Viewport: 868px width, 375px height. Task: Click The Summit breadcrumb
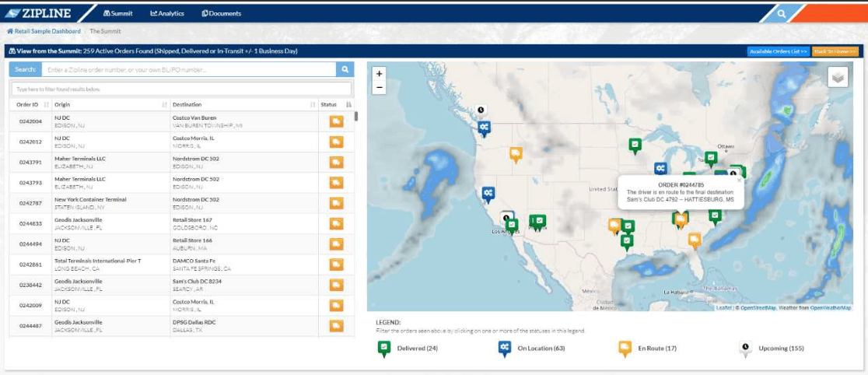(105, 31)
